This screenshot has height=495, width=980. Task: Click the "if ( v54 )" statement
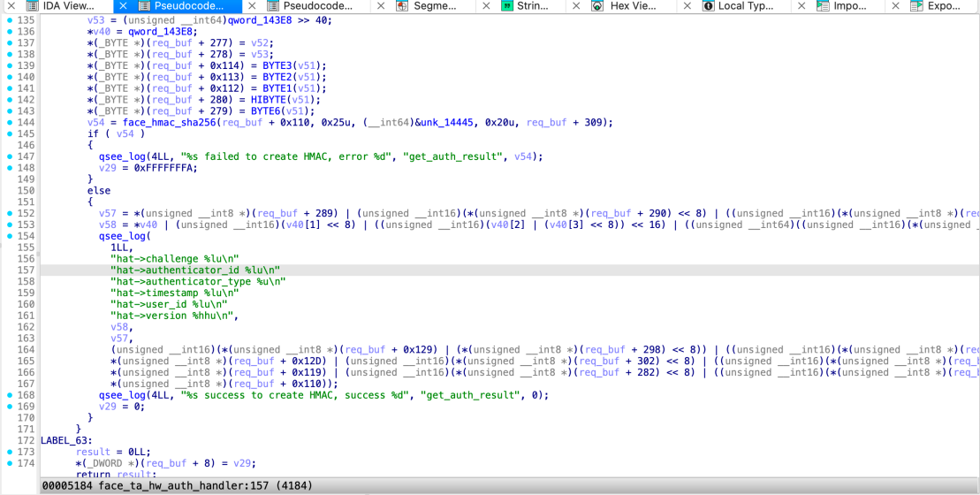pos(117,133)
